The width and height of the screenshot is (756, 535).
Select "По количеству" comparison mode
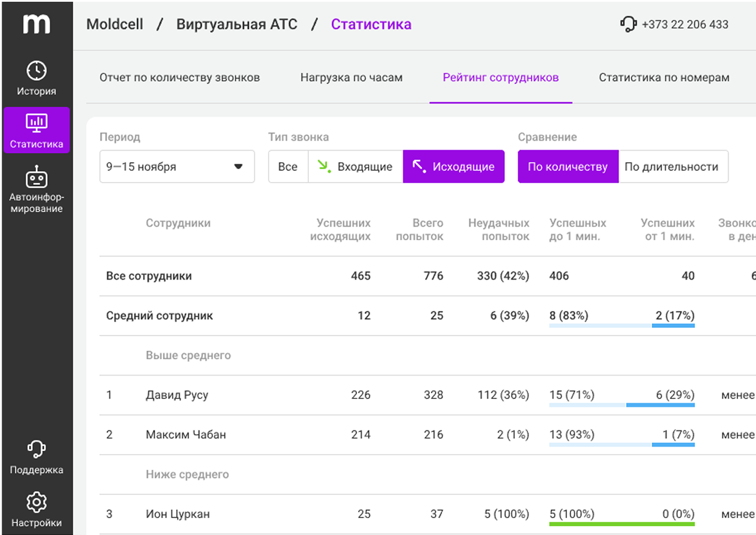[568, 167]
